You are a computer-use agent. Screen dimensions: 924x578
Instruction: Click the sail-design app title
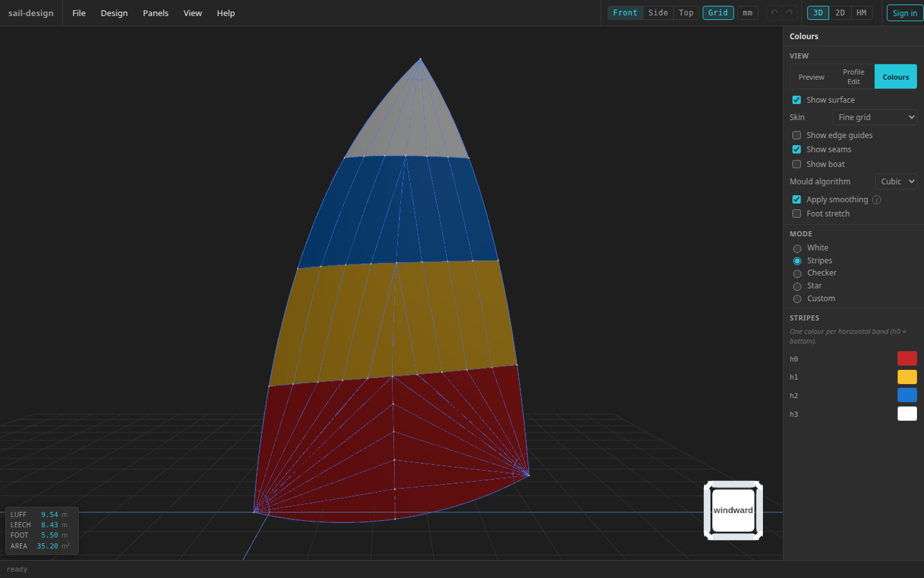[31, 13]
